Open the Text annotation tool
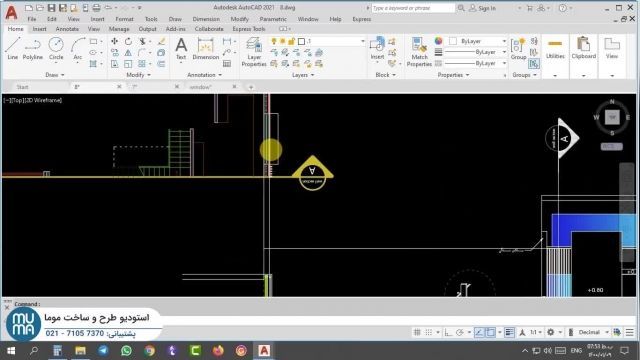Screen dimensions: 640x360 [x=181, y=49]
